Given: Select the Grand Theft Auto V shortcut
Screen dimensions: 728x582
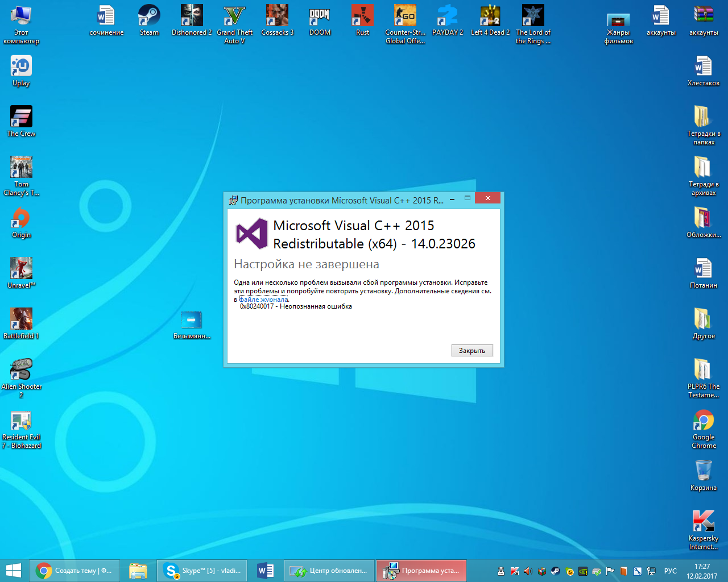Looking at the screenshot, I should coord(234,24).
